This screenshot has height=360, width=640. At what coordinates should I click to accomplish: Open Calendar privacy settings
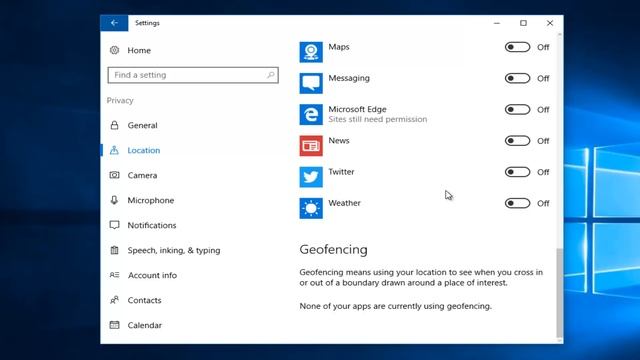144,325
